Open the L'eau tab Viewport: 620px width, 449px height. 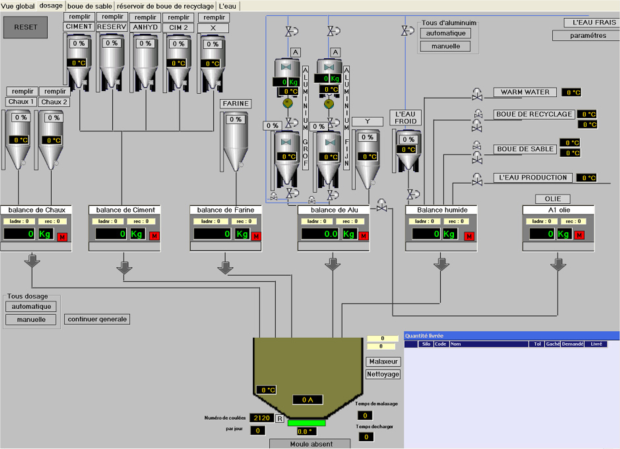[227, 6]
